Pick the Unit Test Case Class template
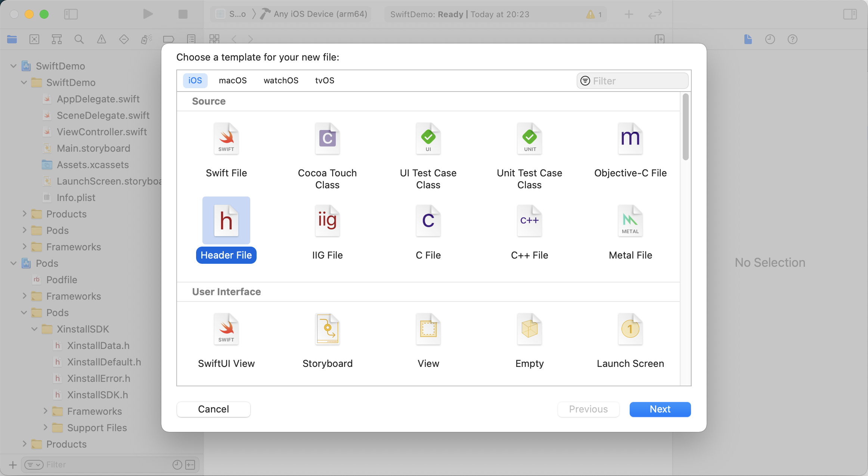This screenshot has height=476, width=868. coord(529,156)
